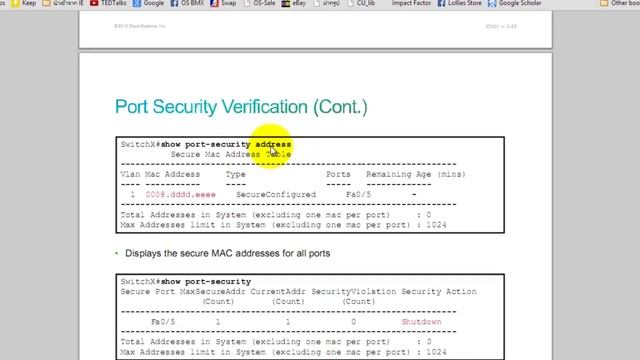Click Fa0/5 in the second output table
640x360 pixels.
[163, 322]
